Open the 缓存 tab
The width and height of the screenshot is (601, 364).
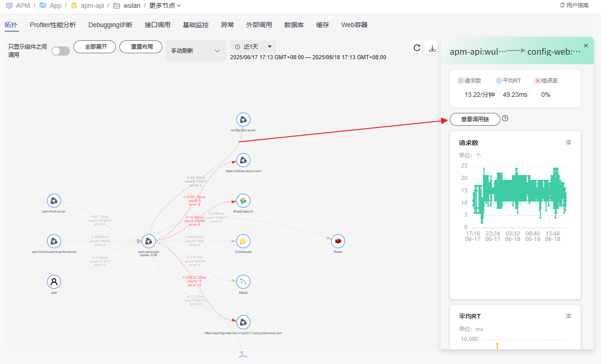click(x=323, y=25)
